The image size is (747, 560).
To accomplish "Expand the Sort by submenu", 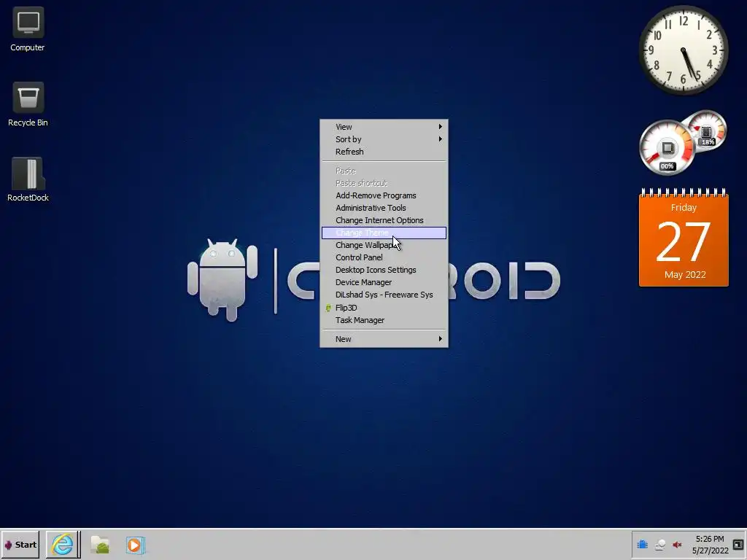I will (x=384, y=139).
